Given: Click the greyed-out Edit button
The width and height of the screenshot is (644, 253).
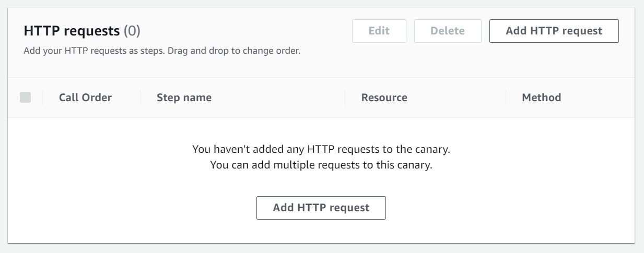Looking at the screenshot, I should 379,31.
